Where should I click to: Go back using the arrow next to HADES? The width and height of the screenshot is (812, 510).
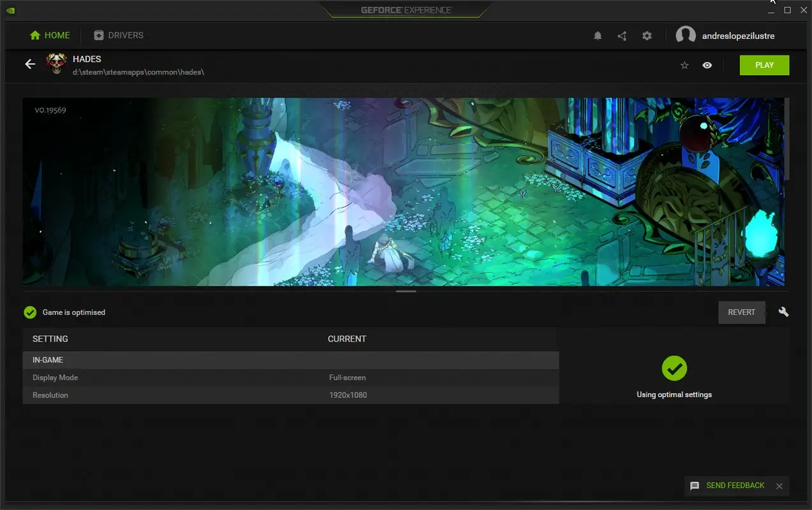30,64
